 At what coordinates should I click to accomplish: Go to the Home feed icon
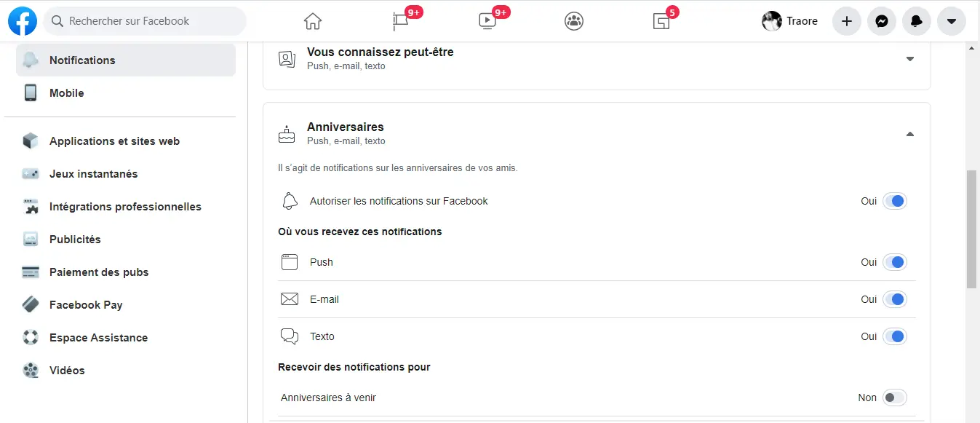pos(312,21)
